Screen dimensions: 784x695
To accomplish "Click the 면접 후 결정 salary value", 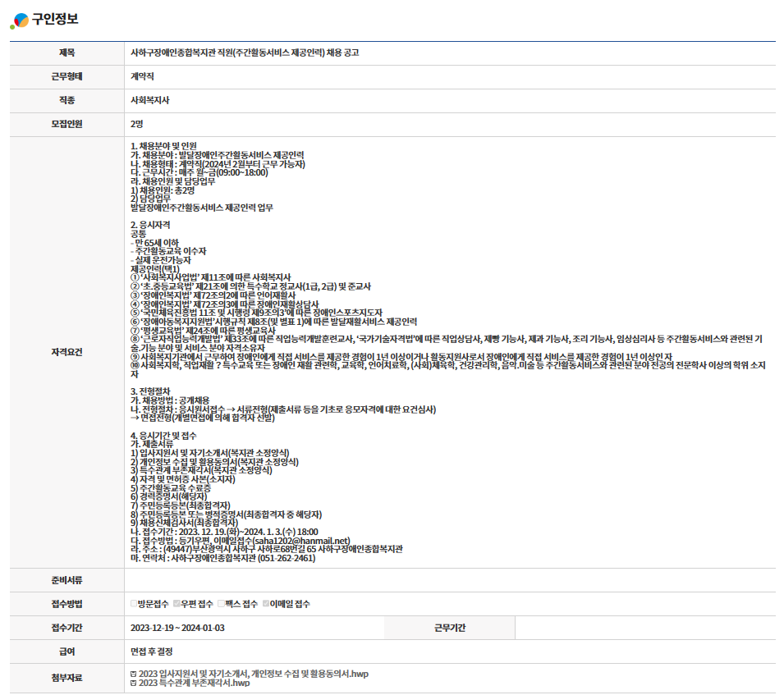I will 152,652.
